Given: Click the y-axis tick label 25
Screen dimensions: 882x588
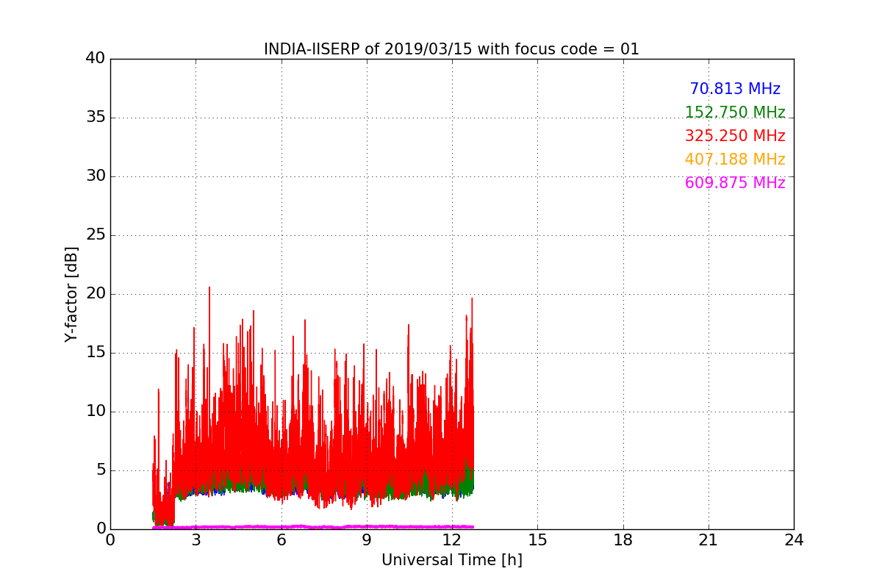Looking at the screenshot, I should (96, 235).
